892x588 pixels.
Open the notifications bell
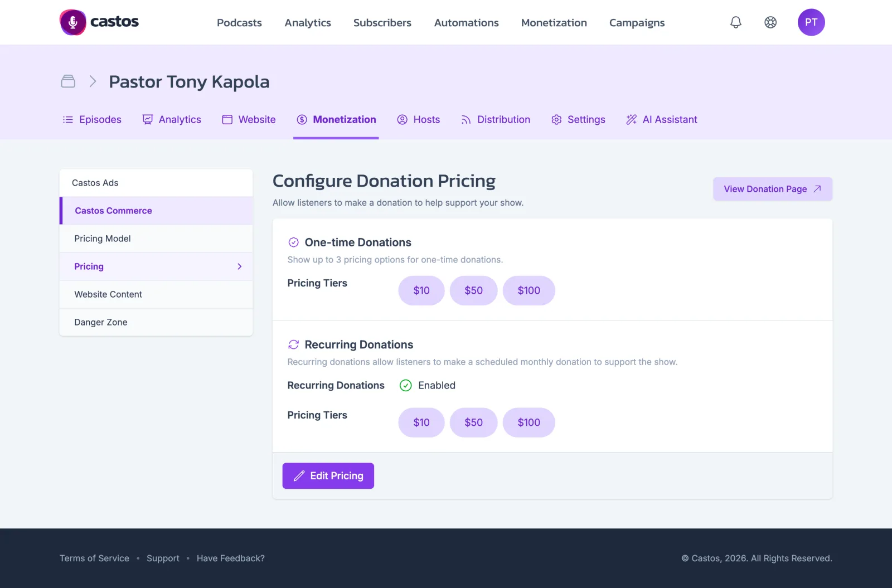(736, 22)
